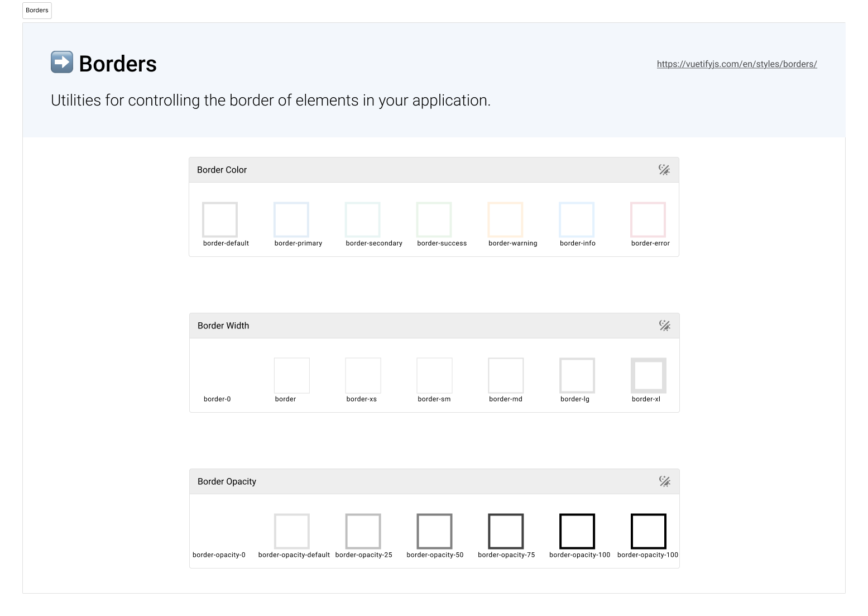
Task: Click the Border Width section title
Action: click(x=223, y=326)
